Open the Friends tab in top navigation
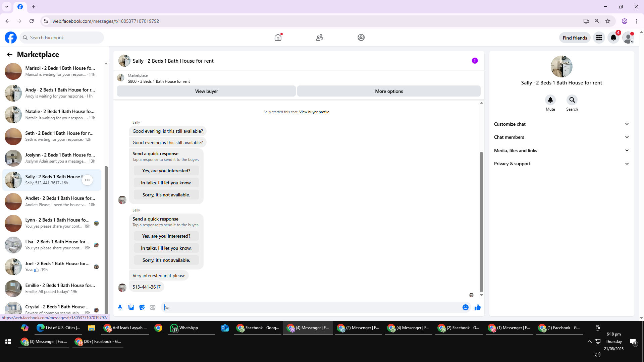 tap(319, 38)
